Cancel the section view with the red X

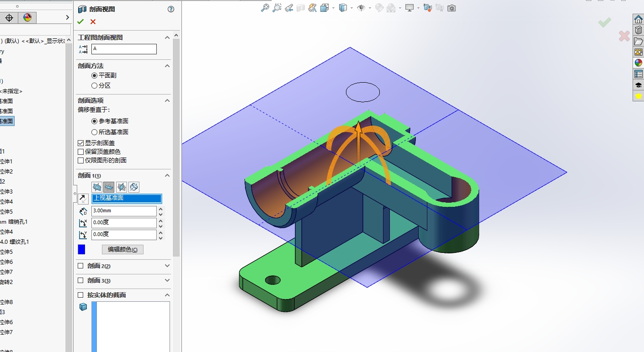(x=93, y=21)
